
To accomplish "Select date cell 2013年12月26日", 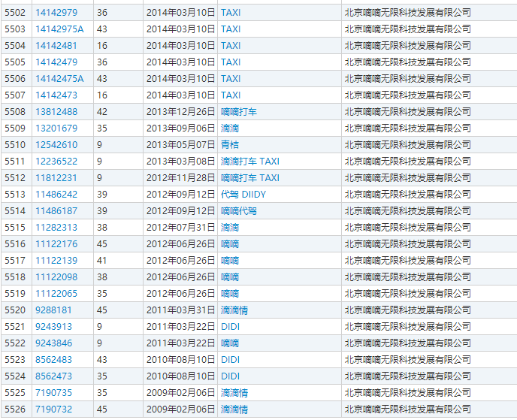I will (180, 112).
